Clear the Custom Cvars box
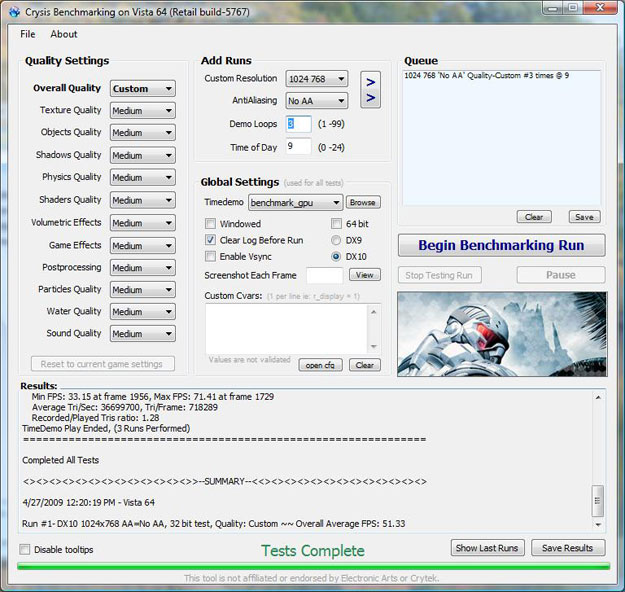 coord(365,365)
